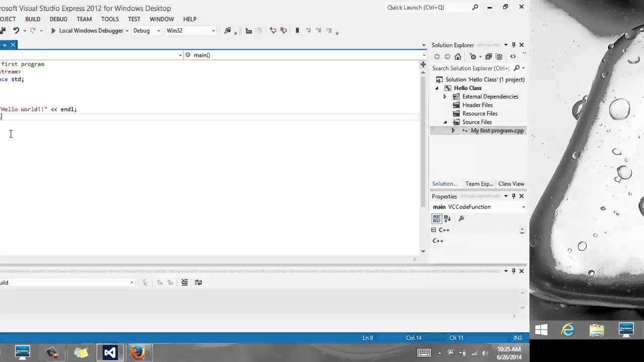Viewport: 644px width, 362px height.
Task: Close the Solution Explorer panel
Action: point(521,45)
